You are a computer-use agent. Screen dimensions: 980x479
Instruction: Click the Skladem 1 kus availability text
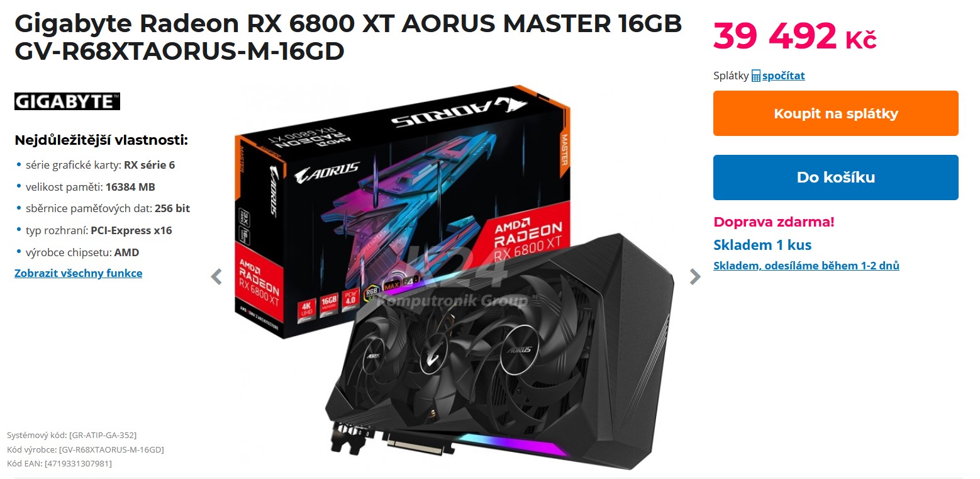coord(762,245)
